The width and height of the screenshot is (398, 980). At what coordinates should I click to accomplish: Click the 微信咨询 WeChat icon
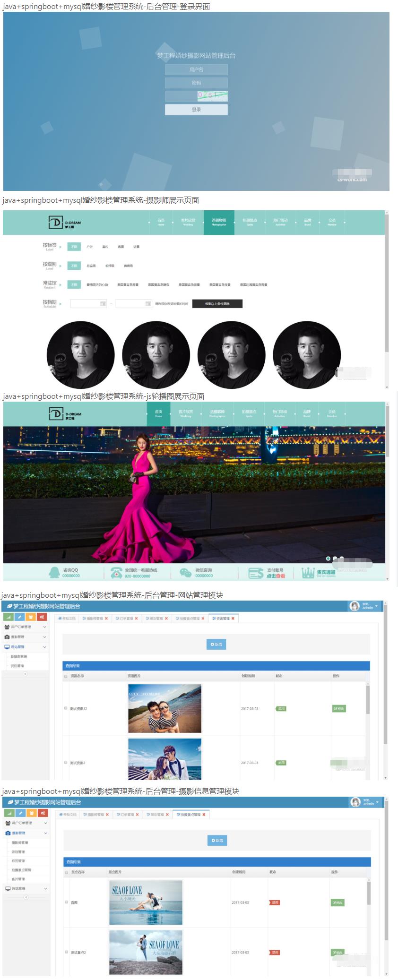coord(186,573)
